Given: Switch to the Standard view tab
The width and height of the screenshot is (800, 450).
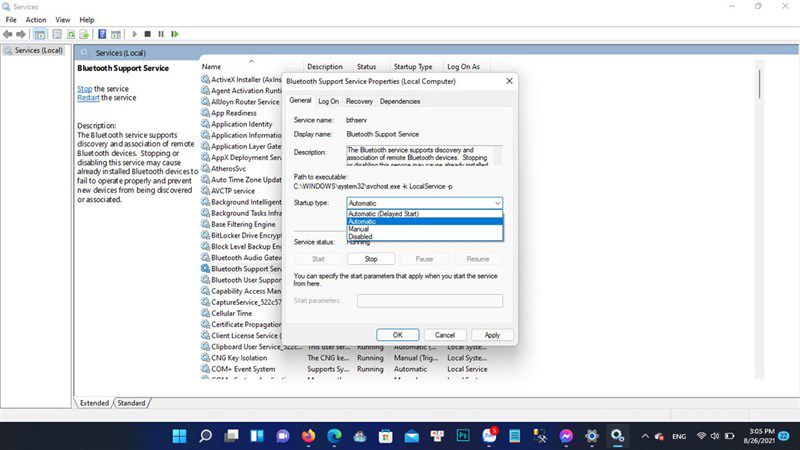Looking at the screenshot, I should (x=131, y=403).
